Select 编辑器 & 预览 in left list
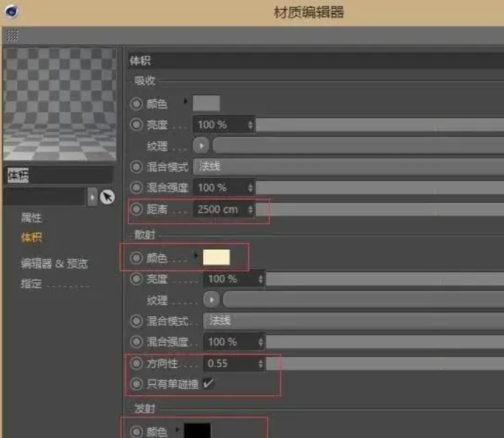The width and height of the screenshot is (504, 438). (x=54, y=264)
